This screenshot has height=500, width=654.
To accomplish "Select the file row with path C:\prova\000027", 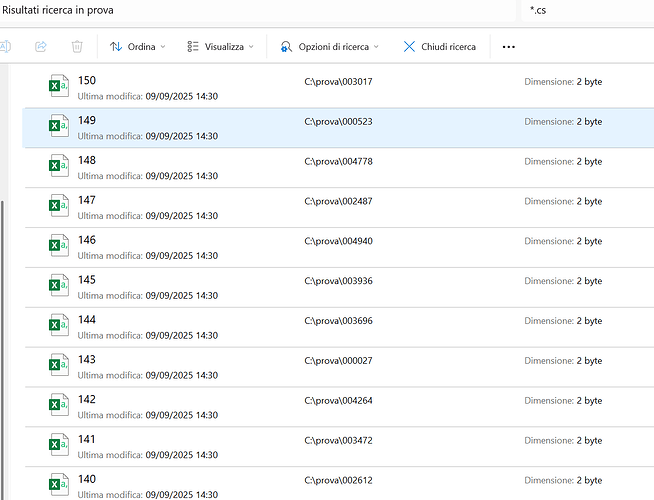I will point(338,361).
